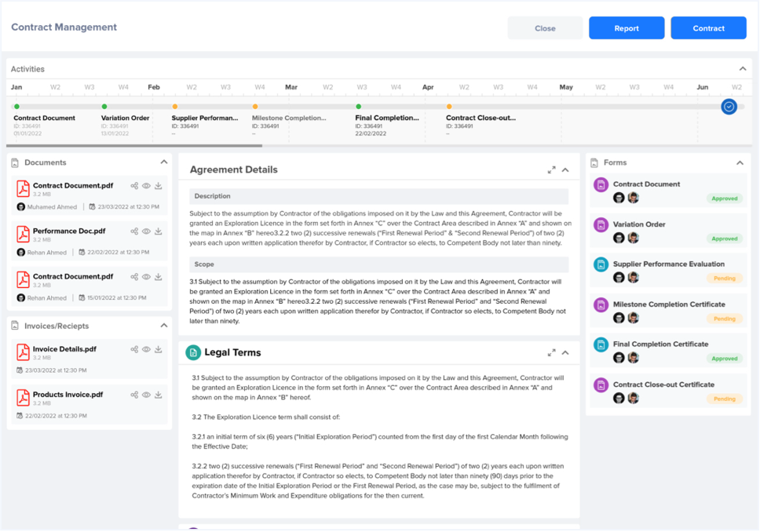760x532 pixels.
Task: Share the first Contract Document.pdf
Action: pyautogui.click(x=134, y=186)
